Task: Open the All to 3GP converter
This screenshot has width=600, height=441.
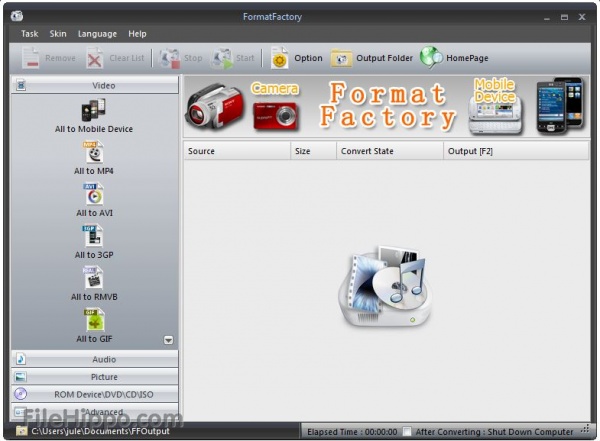Action: click(93, 236)
